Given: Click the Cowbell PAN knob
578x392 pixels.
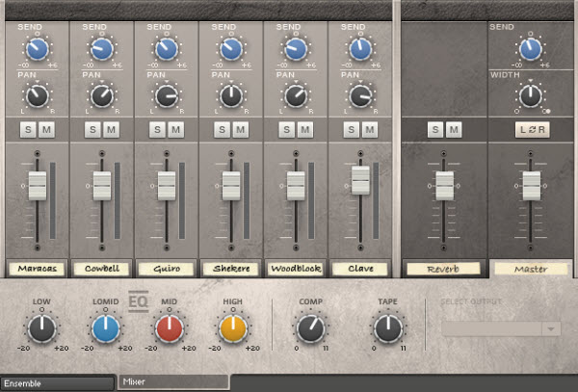Looking at the screenshot, I should tap(102, 96).
